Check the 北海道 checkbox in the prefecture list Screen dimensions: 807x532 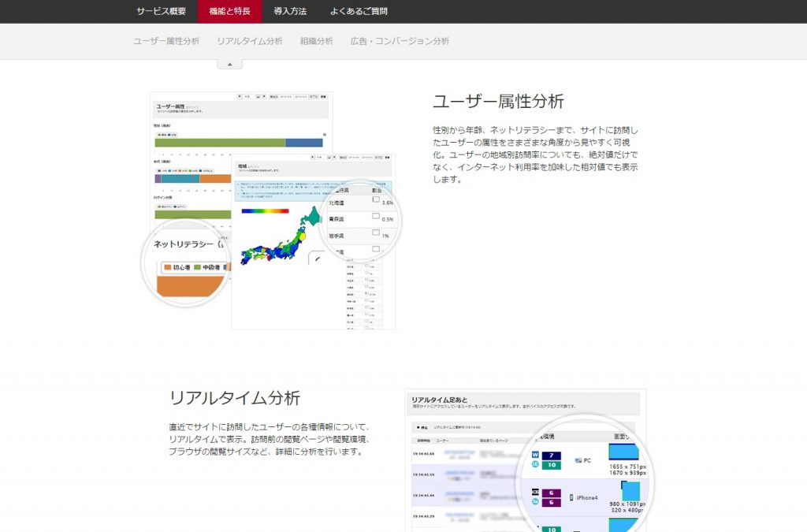coord(376,200)
